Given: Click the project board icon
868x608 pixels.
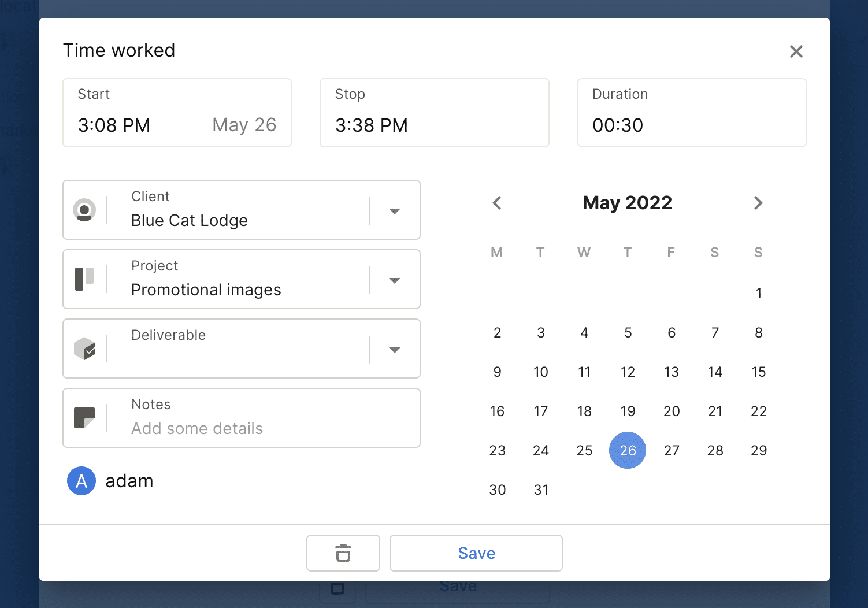Looking at the screenshot, I should (84, 279).
